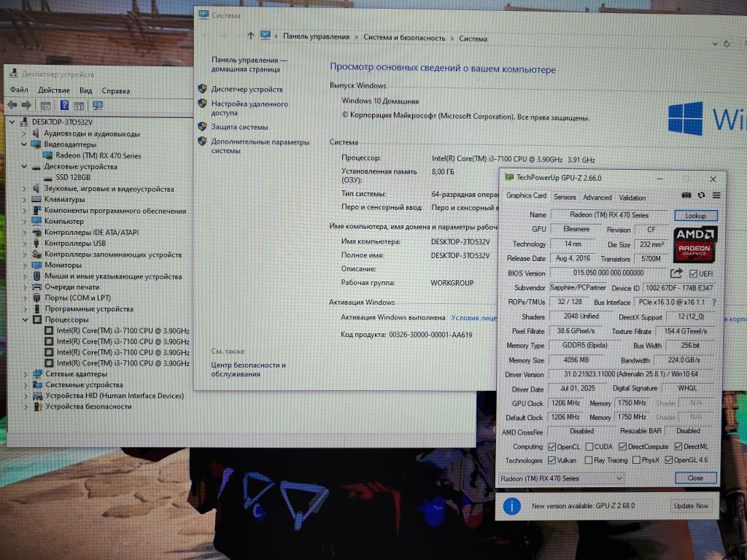The height and width of the screenshot is (560, 747).
Task: Click the Memory Size value 4096 MB in GPU-Z
Action: (576, 360)
